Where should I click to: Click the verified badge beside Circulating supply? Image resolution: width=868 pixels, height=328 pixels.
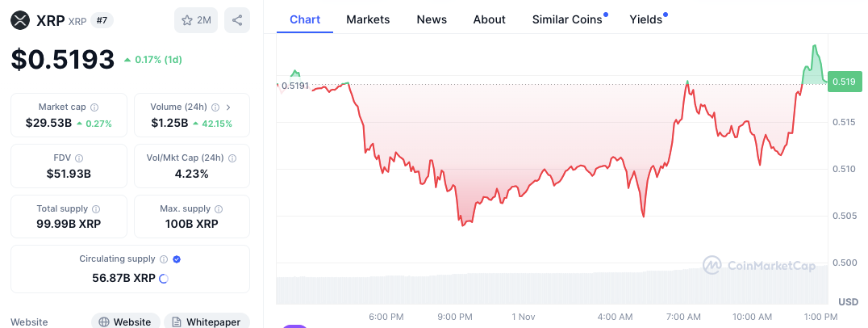coord(177,259)
